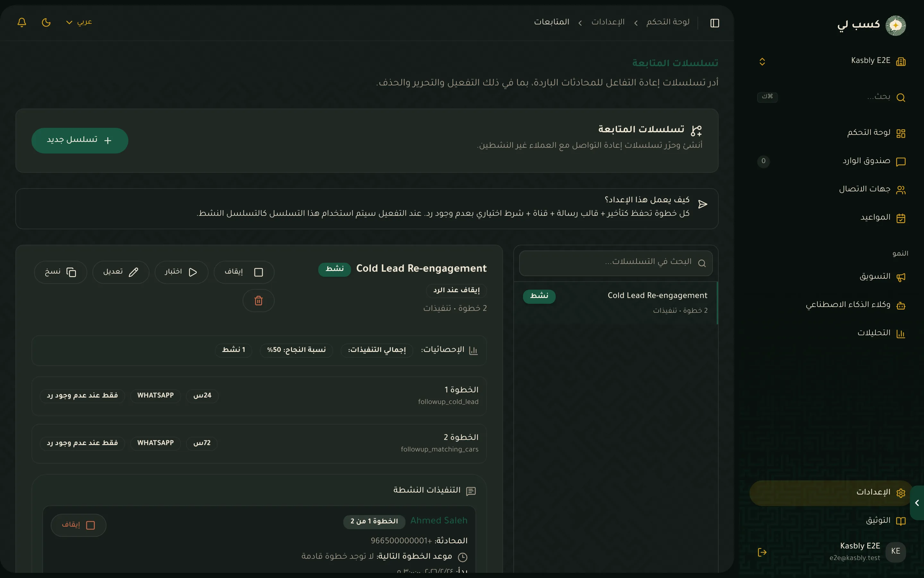924x578 pixels.
Task: Click the الإعدادات gear icon
Action: pyautogui.click(x=901, y=493)
